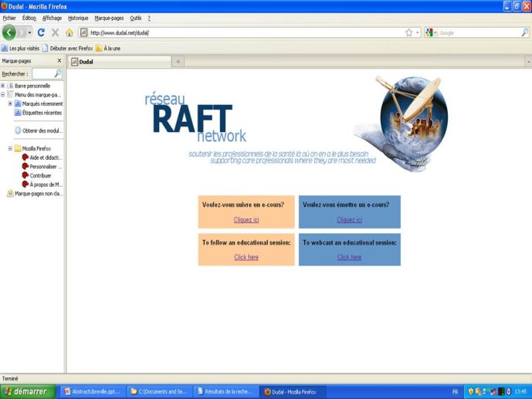532x399 pixels.
Task: Click the RAFT network logo
Action: pos(195,118)
